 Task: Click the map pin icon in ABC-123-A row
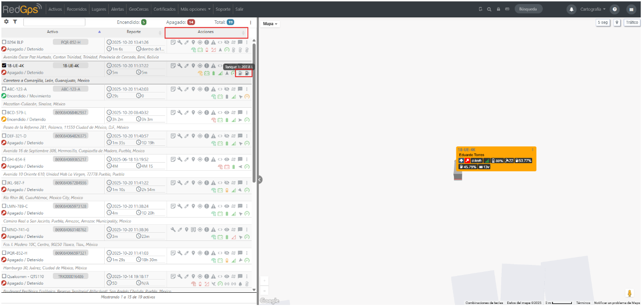[x=193, y=89]
